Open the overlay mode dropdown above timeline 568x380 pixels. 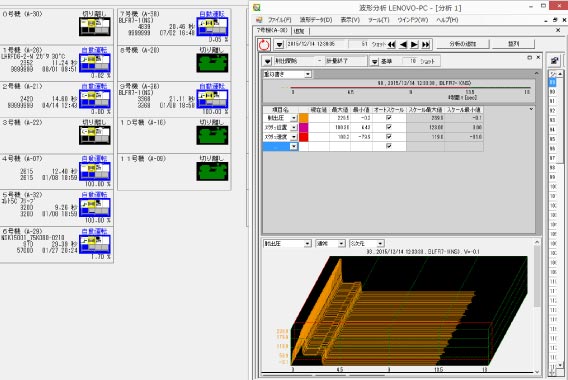tap(287, 74)
